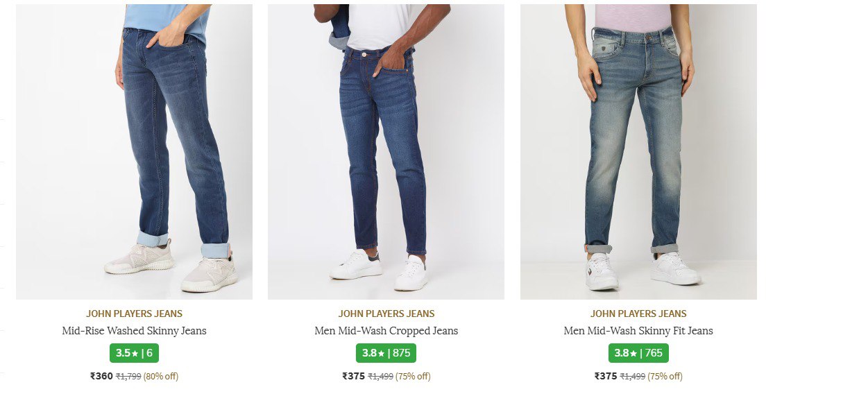Click John Players Jeans brand above Washed Skinny Jeans
The width and height of the screenshot is (868, 403).
pyautogui.click(x=134, y=314)
